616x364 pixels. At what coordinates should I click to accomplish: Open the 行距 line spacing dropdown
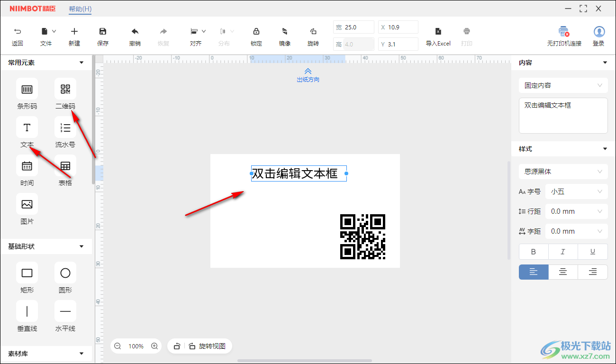pos(577,211)
